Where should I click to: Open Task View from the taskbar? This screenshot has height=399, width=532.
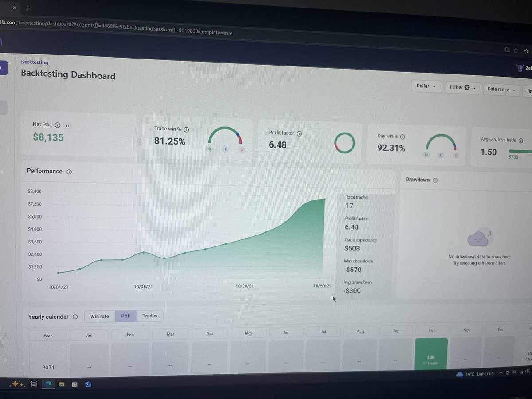pyautogui.click(x=34, y=384)
